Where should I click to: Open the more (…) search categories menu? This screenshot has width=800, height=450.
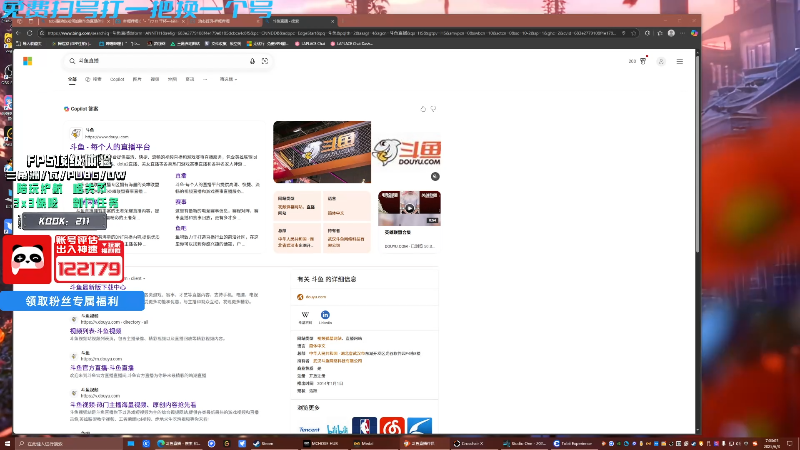pyautogui.click(x=205, y=79)
